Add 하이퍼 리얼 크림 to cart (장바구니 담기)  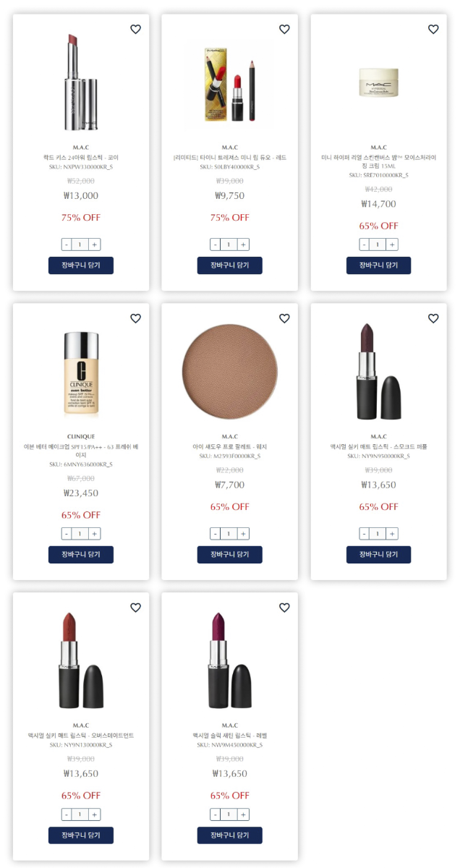[x=378, y=265]
